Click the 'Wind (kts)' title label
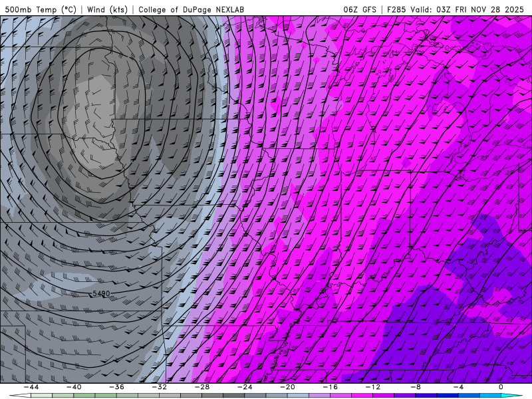This screenshot has width=532, height=399. (107, 9)
